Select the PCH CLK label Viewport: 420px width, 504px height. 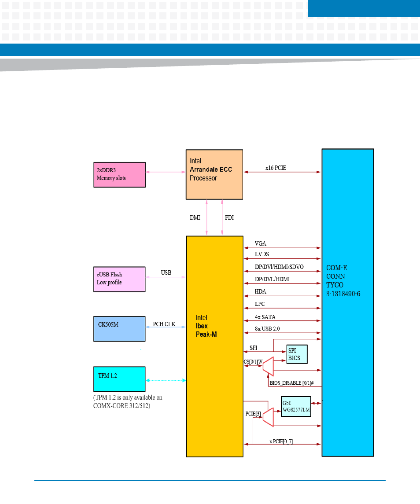(164, 324)
